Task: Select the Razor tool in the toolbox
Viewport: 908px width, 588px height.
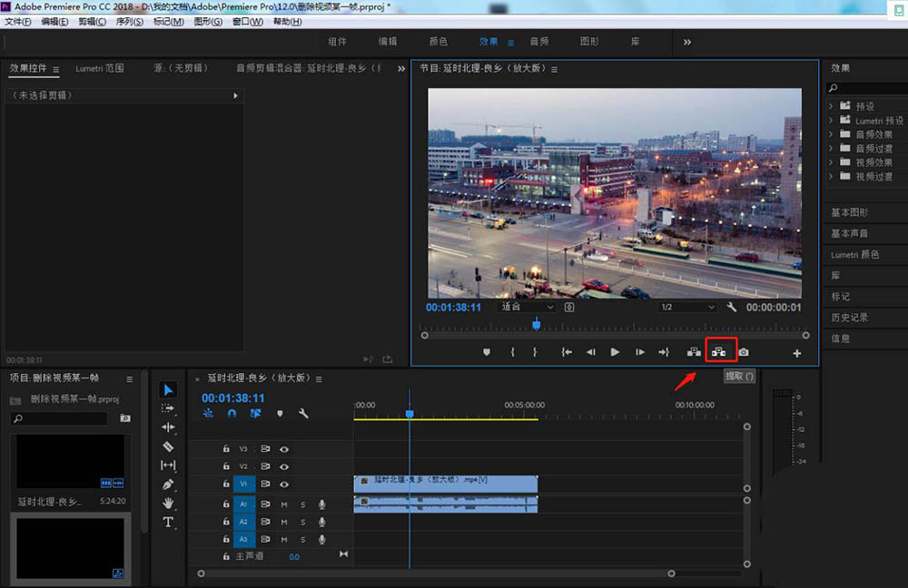Action: click(168, 446)
